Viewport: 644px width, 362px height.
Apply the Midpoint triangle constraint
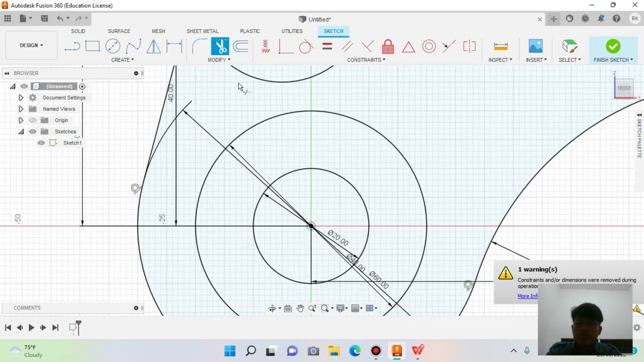tap(409, 47)
